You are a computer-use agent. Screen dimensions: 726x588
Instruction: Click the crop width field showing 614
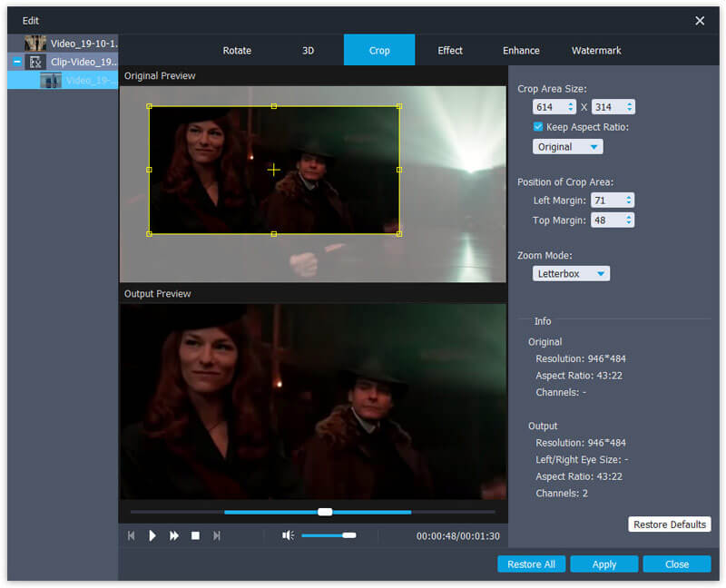click(549, 107)
